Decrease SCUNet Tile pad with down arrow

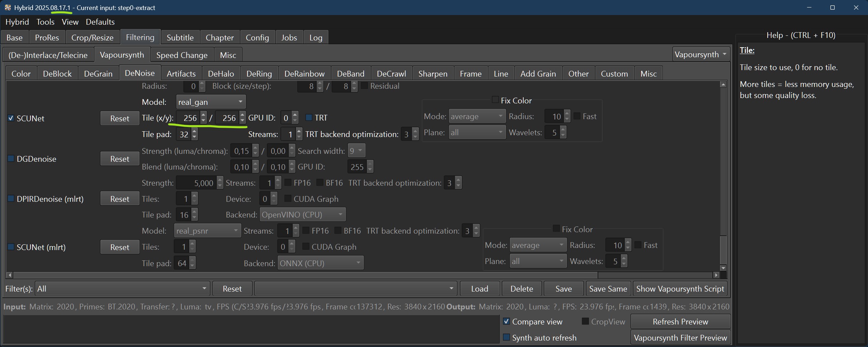195,137
